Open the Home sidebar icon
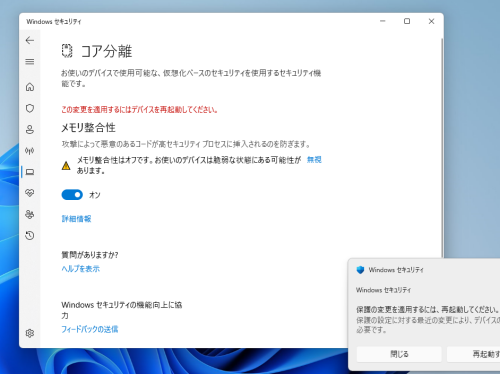 pos(30,87)
